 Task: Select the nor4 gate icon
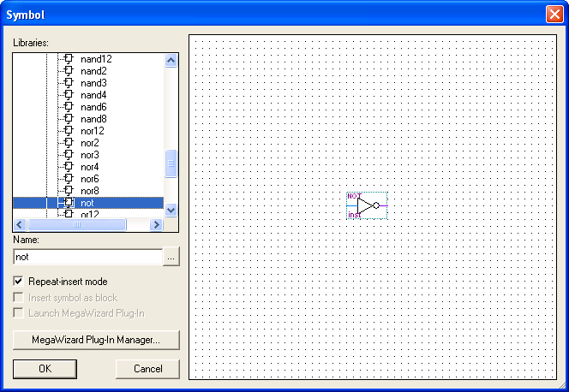tap(69, 167)
